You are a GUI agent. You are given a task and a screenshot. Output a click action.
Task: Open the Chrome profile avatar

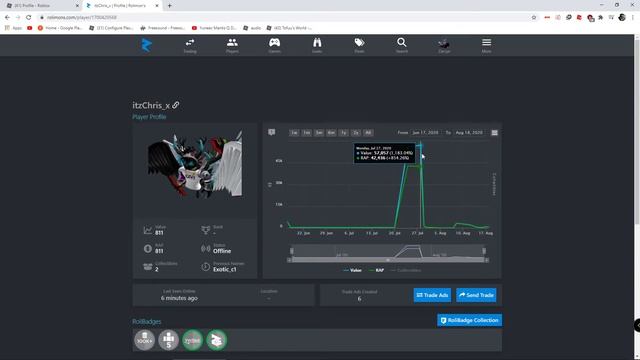pos(622,18)
